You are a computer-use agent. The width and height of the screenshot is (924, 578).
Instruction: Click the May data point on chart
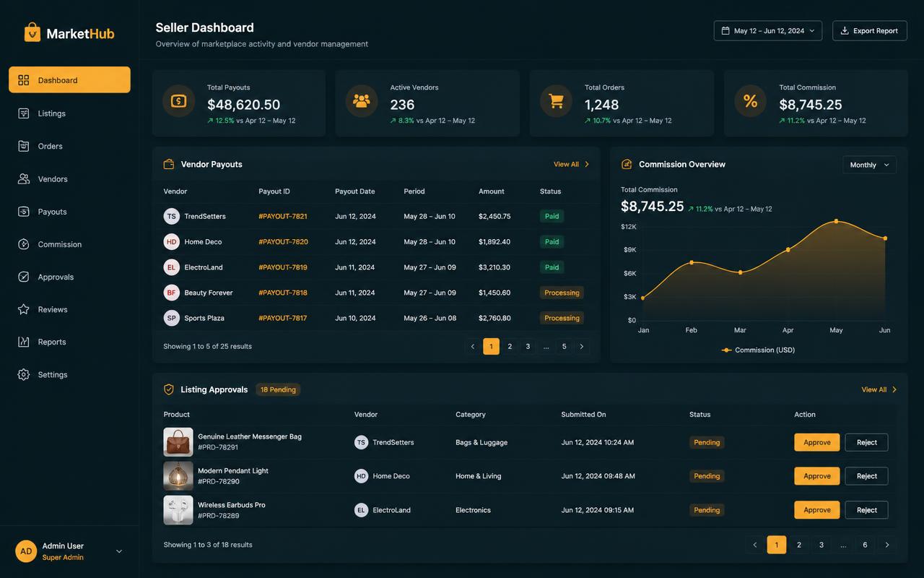coord(836,221)
